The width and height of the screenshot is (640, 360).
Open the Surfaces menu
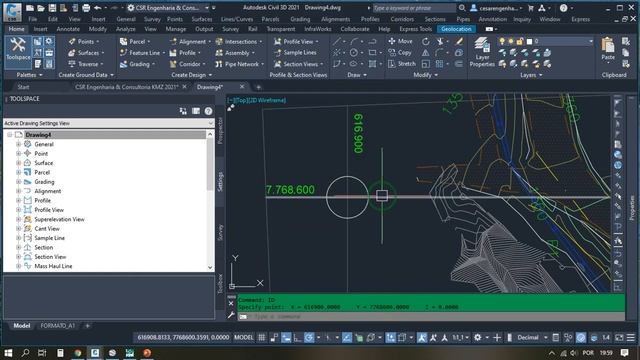[x=202, y=19]
